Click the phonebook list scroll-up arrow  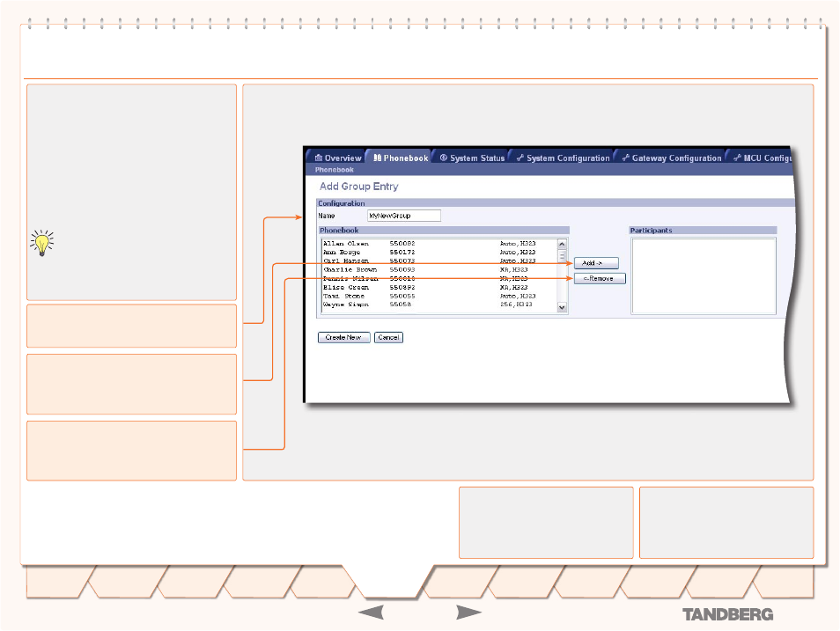point(562,245)
